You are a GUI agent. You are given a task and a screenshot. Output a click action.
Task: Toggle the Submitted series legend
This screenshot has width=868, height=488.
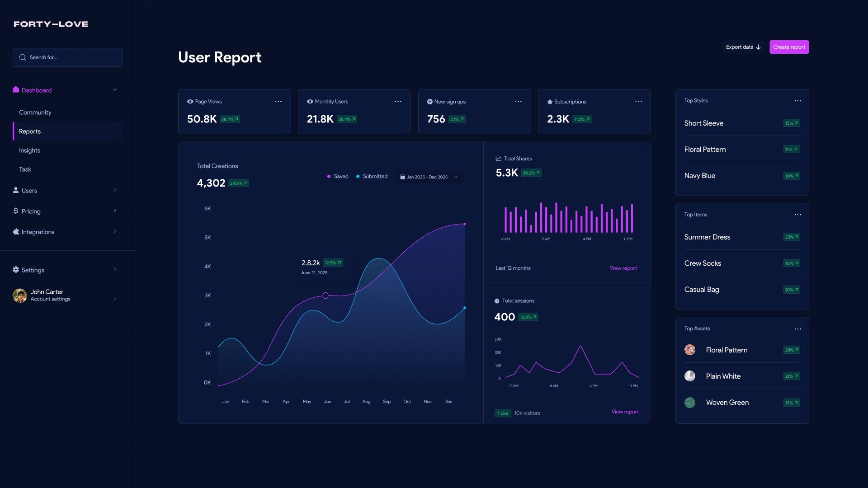click(372, 177)
